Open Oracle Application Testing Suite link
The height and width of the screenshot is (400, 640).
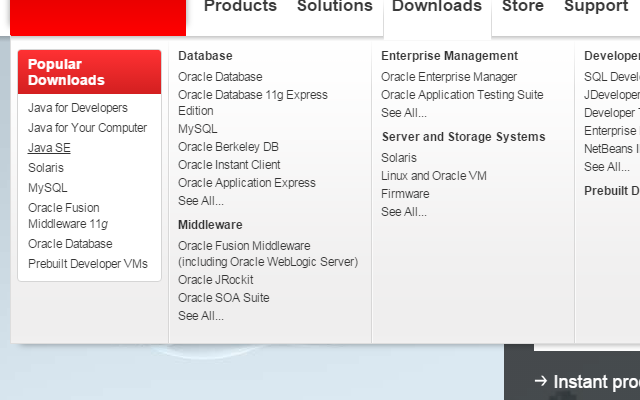[462, 95]
